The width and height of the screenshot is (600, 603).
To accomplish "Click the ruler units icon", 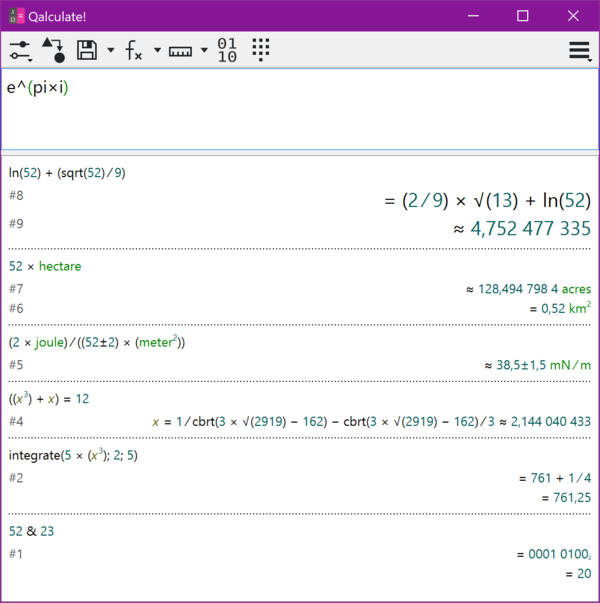I will click(x=180, y=50).
